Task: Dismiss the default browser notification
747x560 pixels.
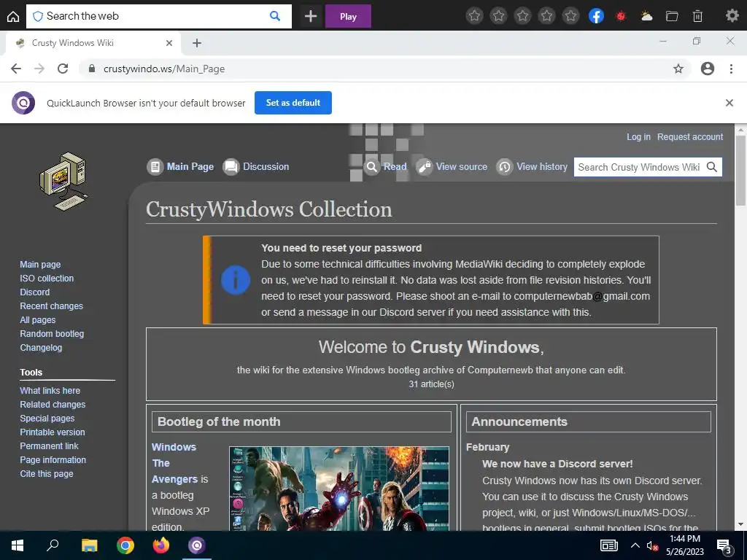Action: click(x=729, y=103)
